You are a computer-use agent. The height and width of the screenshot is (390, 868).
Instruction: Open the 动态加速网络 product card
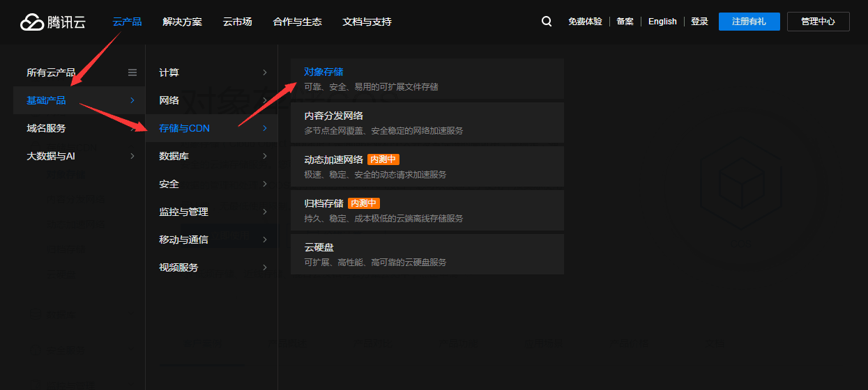coord(427,166)
